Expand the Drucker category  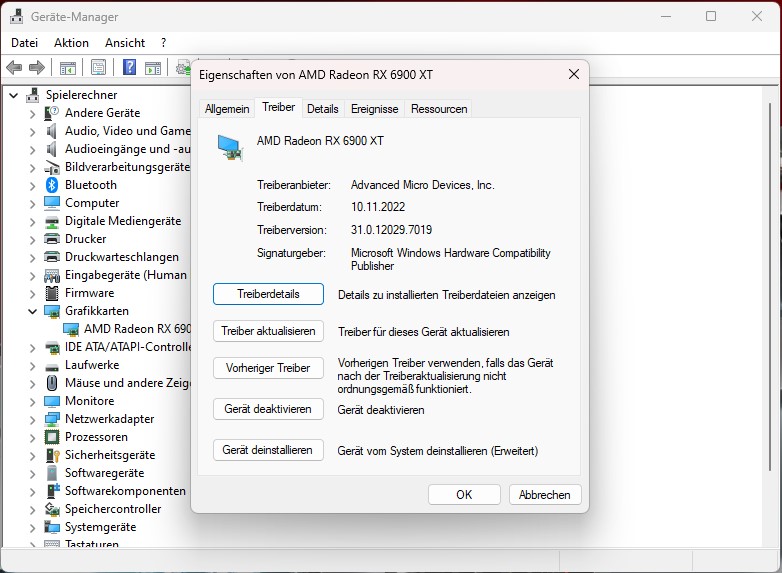32,239
